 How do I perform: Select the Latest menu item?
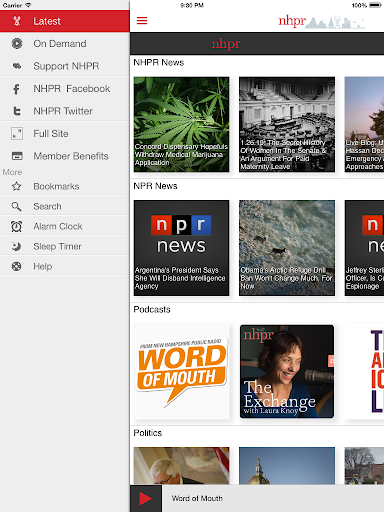65,21
